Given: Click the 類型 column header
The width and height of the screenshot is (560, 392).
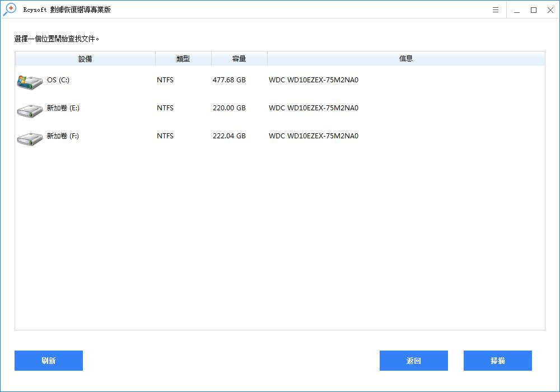Looking at the screenshot, I should click(183, 59).
